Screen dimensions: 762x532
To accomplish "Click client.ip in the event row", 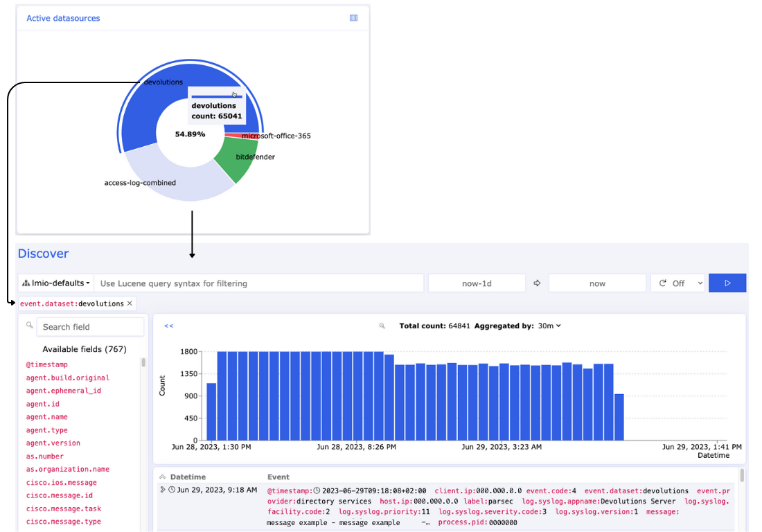I will point(478,490).
